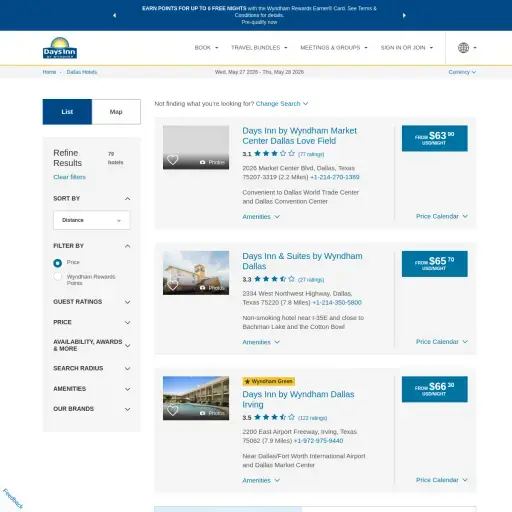Open the globe language selector

click(467, 48)
